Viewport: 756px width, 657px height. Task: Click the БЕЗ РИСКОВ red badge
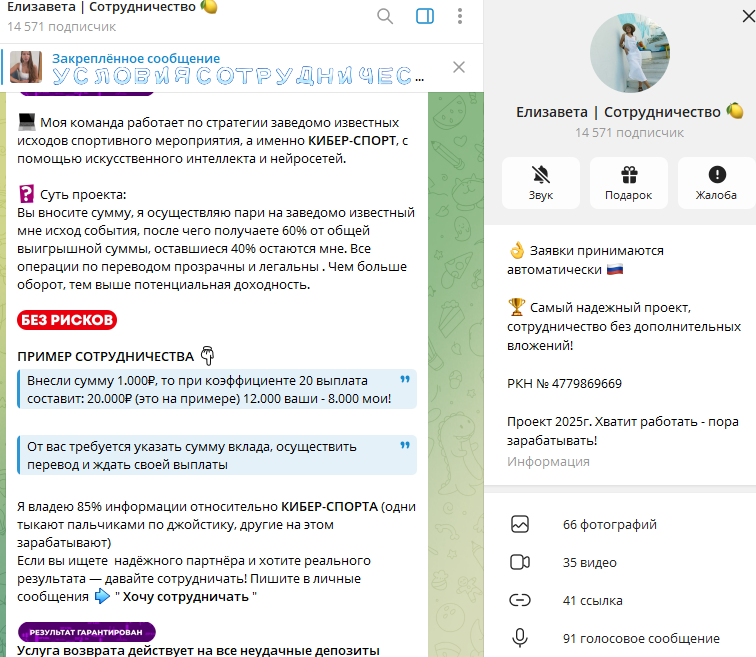(x=67, y=320)
